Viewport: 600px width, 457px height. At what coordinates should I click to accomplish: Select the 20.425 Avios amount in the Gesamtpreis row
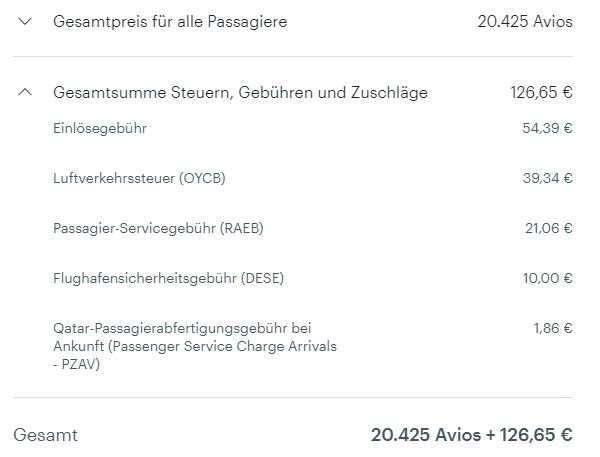pos(525,21)
